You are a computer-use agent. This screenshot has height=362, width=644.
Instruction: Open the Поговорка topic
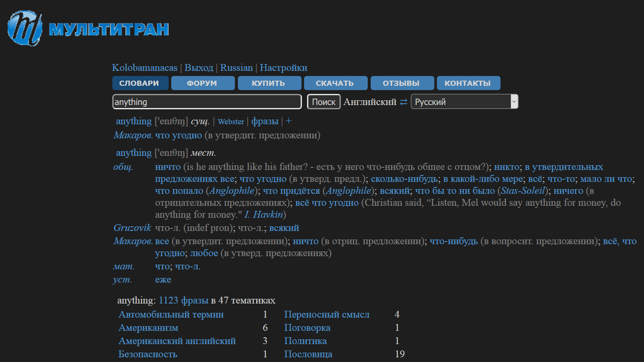[307, 328]
